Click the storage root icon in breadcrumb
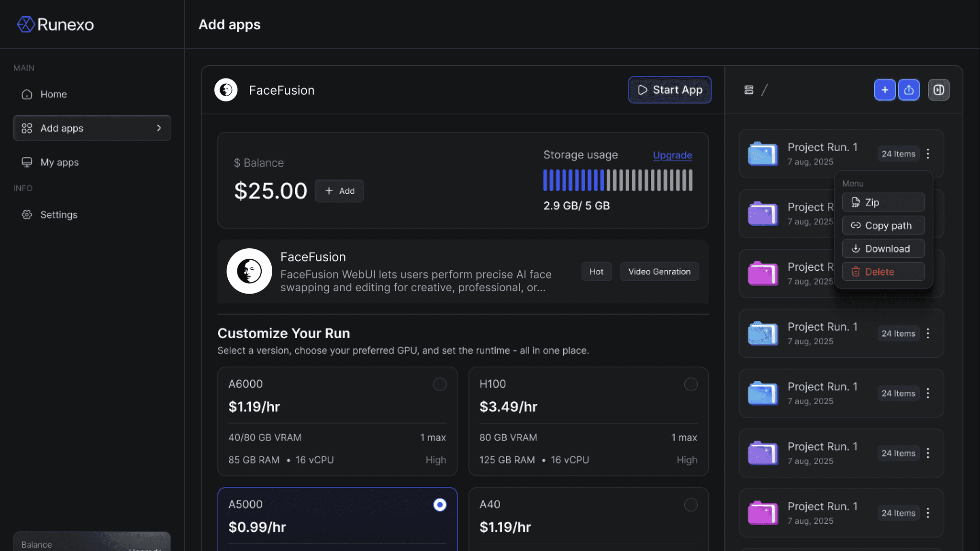The width and height of the screenshot is (980, 551). pos(749,90)
